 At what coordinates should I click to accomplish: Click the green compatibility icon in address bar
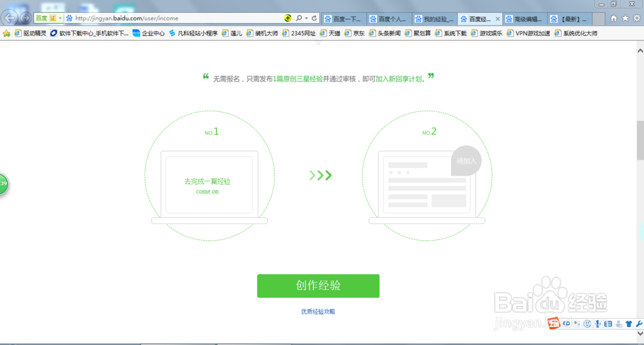(x=288, y=18)
